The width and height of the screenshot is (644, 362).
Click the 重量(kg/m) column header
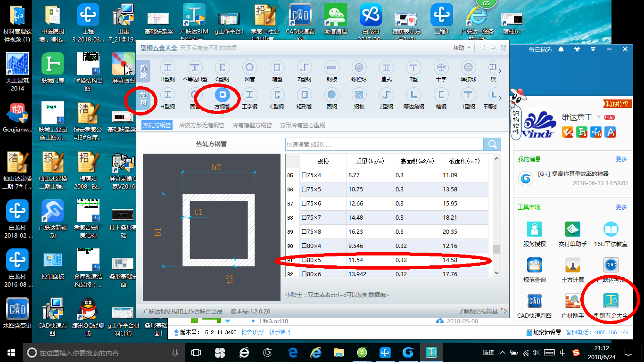click(x=370, y=161)
